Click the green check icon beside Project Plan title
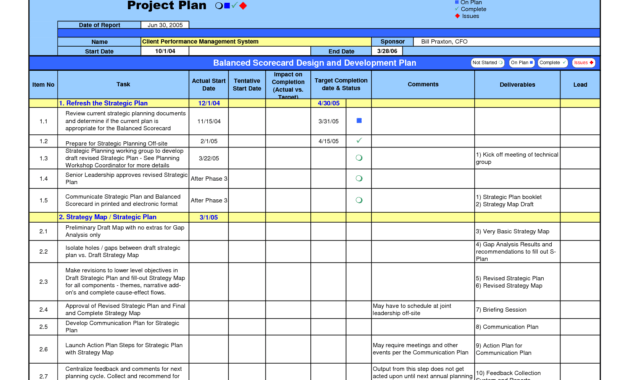This screenshot has width=630, height=380. (x=235, y=5)
